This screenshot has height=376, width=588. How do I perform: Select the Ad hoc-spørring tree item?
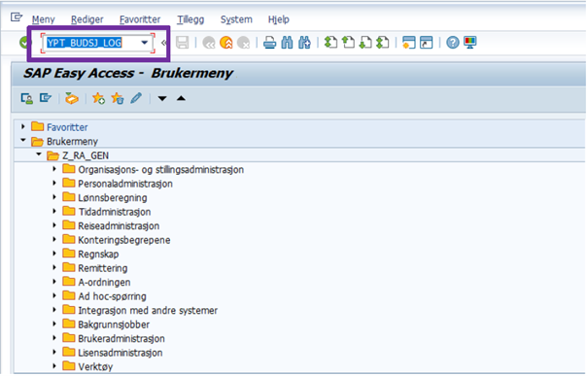point(112,296)
